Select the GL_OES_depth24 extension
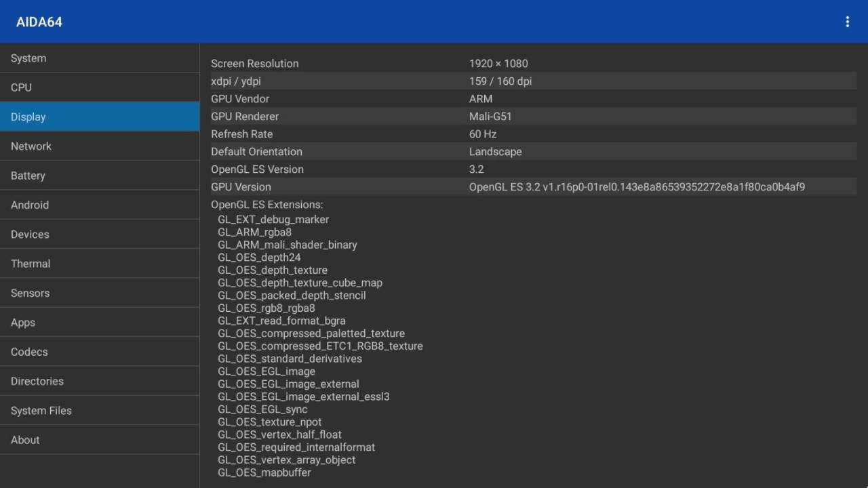This screenshot has width=868, height=488. tap(259, 258)
